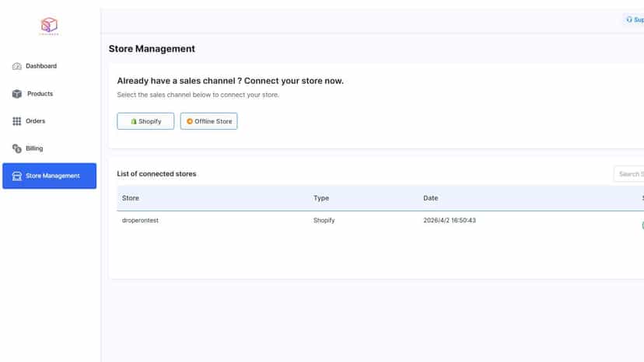Click the Store Management page heading

tap(152, 49)
